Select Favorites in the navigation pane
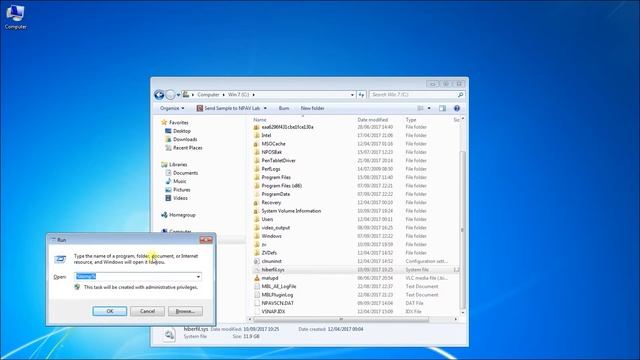640x360 pixels. [178, 122]
